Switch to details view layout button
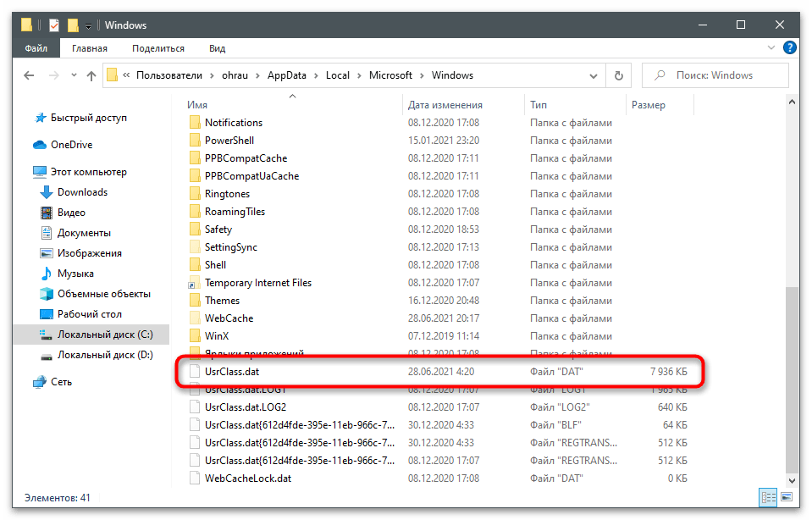812x520 pixels. pyautogui.click(x=769, y=498)
